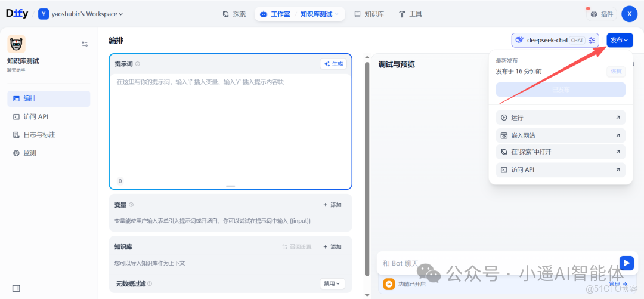Open the deepseek-chat model selector
The width and height of the screenshot is (644, 299).
(x=555, y=40)
